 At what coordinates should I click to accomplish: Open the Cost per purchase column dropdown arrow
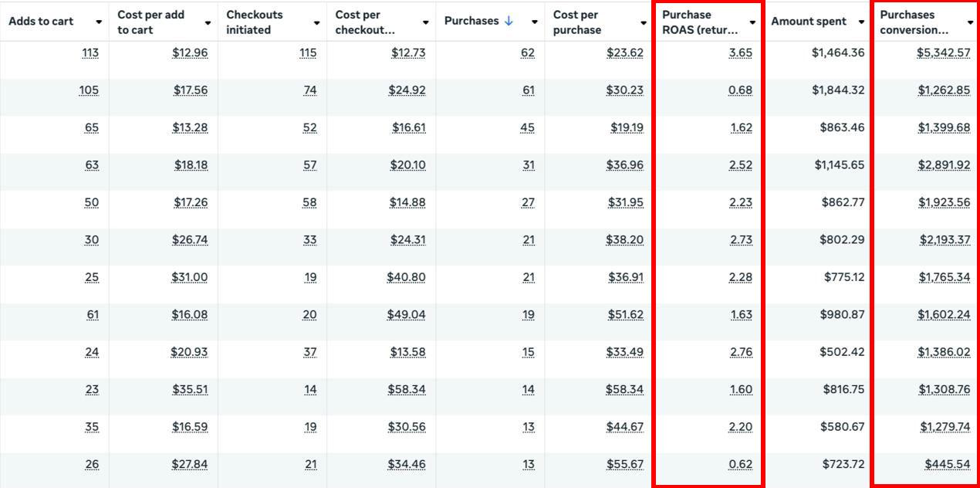tap(644, 22)
